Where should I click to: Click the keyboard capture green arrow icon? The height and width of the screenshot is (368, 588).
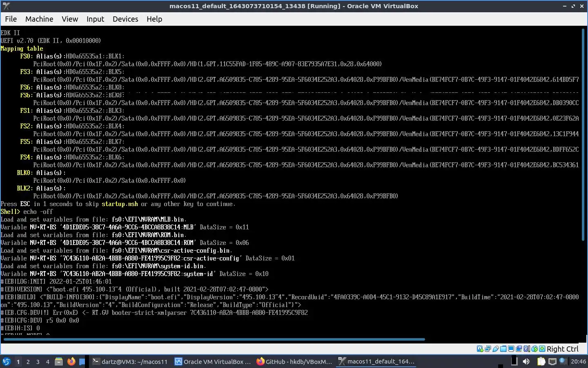(x=542, y=349)
